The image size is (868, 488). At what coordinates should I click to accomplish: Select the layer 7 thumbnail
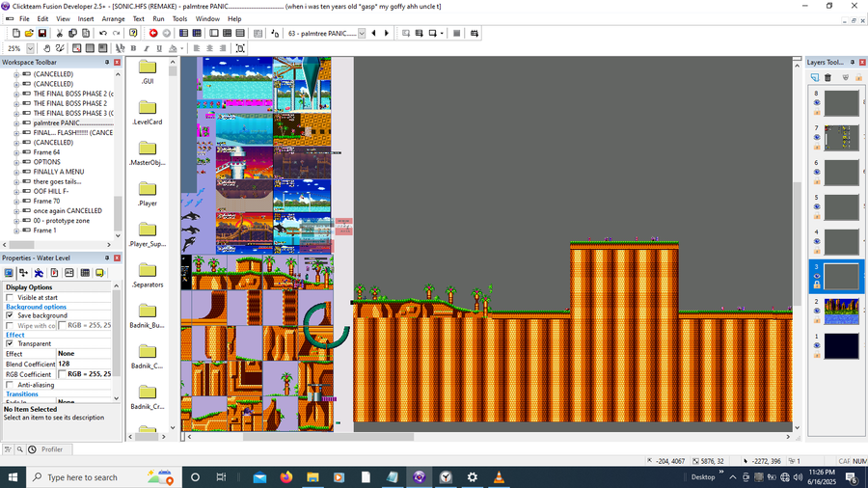coord(841,138)
